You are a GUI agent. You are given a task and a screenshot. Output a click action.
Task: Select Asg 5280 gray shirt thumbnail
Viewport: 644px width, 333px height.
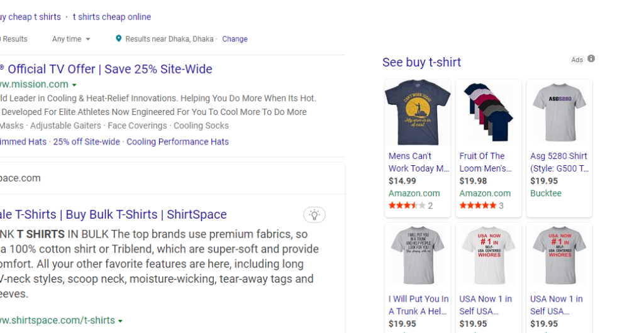[559, 112]
